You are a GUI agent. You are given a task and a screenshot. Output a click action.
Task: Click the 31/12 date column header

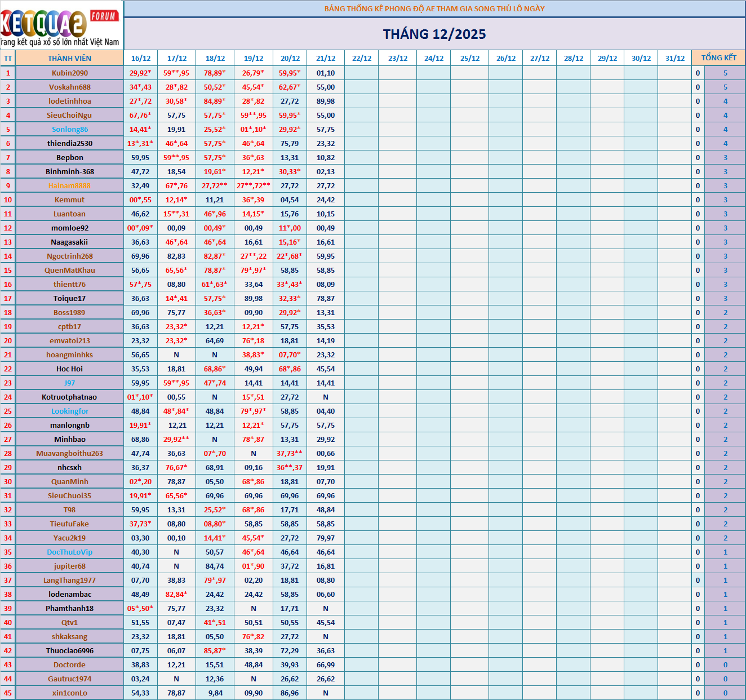coord(674,58)
